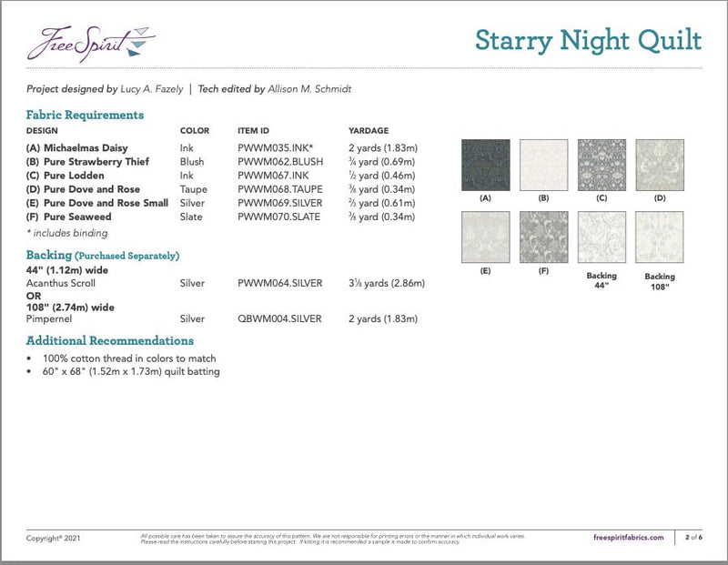The height and width of the screenshot is (565, 728).
Task: Click the YARDAGE column header
Action: (369, 129)
